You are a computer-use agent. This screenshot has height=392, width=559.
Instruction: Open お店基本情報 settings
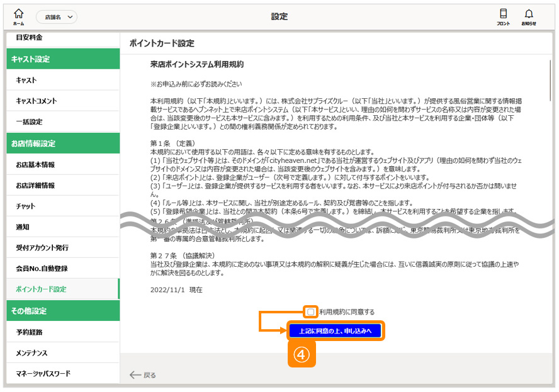pos(35,165)
